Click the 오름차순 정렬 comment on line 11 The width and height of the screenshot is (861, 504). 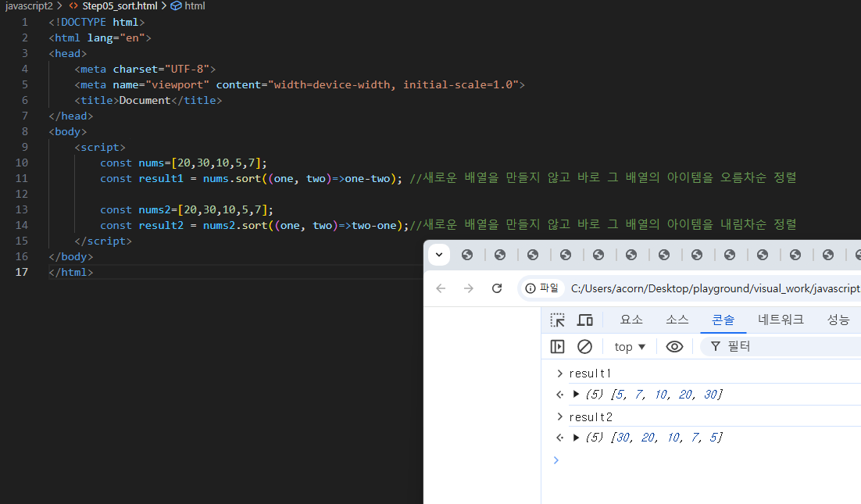759,177
